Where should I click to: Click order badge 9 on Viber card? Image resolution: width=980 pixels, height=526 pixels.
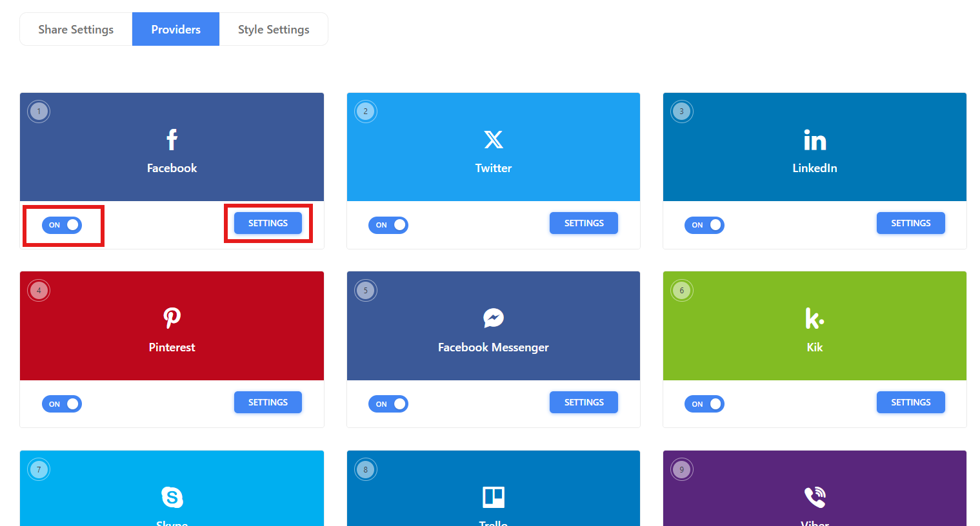click(682, 469)
